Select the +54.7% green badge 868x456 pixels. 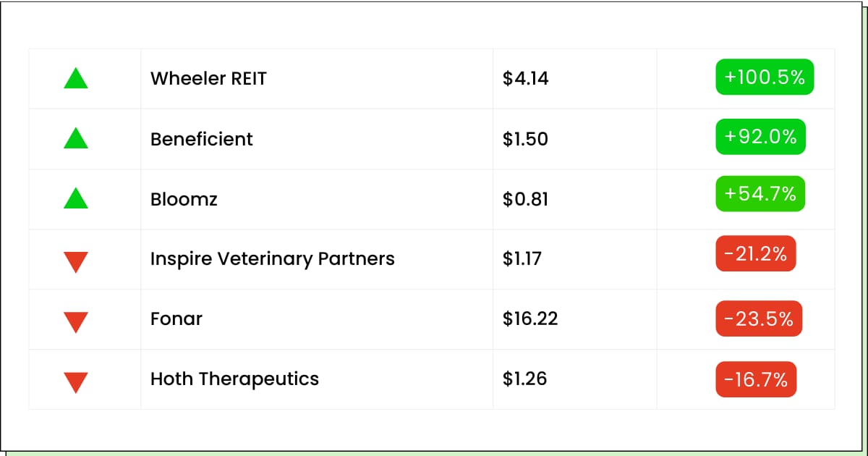760,193
